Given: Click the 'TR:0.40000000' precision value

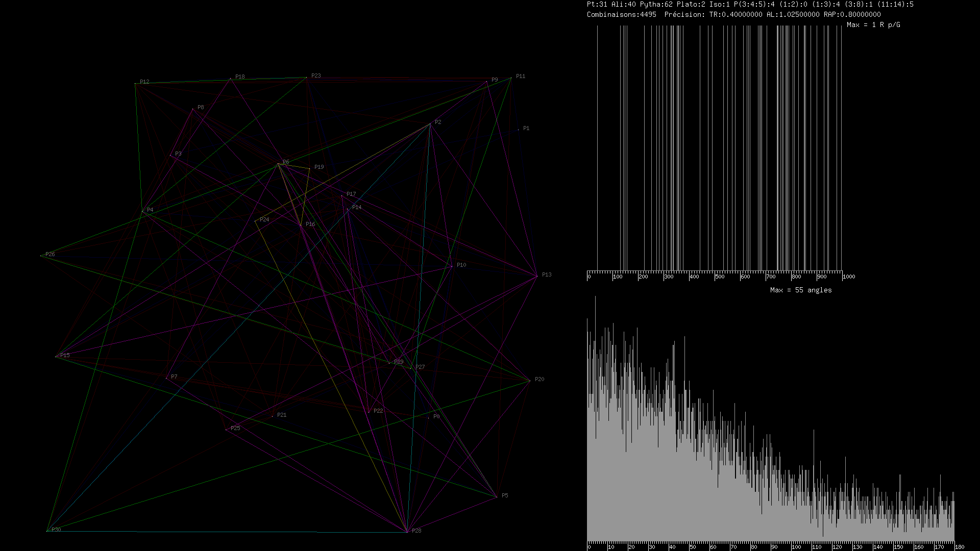Looking at the screenshot, I should pyautogui.click(x=736, y=14).
